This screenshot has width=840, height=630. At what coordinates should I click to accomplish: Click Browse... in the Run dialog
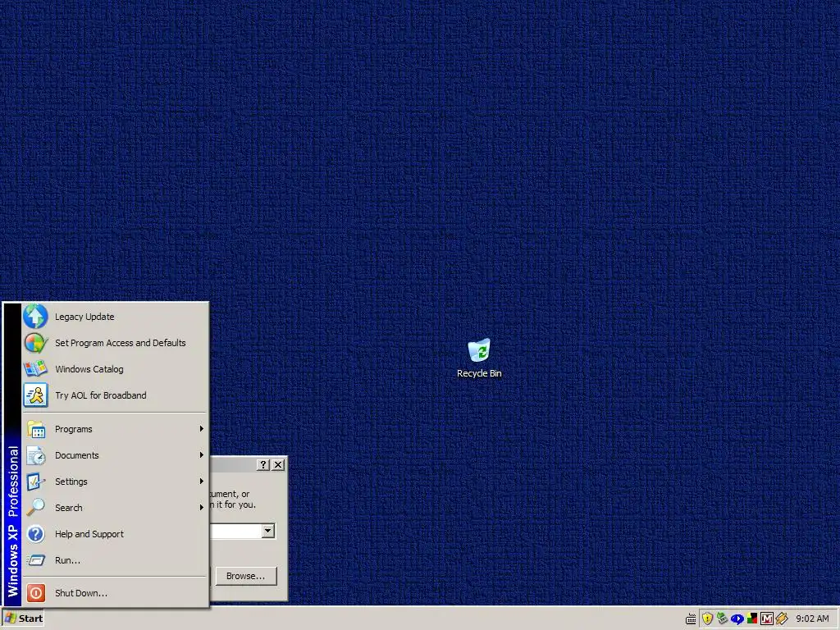coord(246,576)
